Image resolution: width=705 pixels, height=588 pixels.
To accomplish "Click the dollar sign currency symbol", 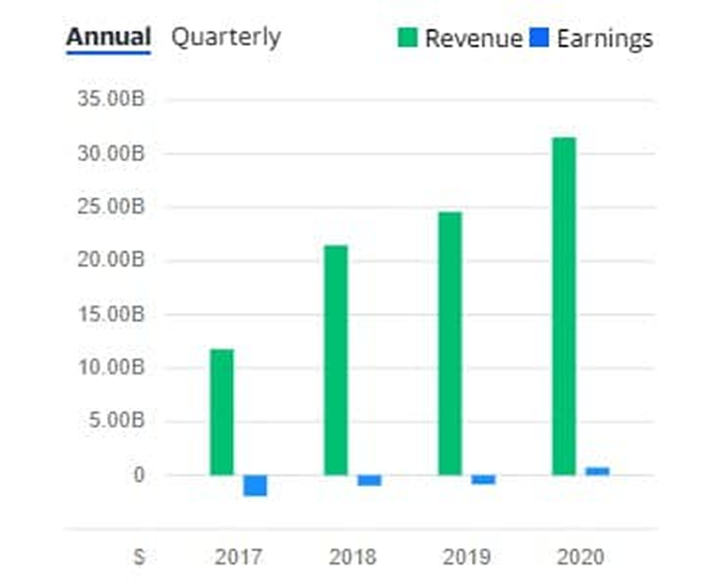I will pyautogui.click(x=139, y=557).
